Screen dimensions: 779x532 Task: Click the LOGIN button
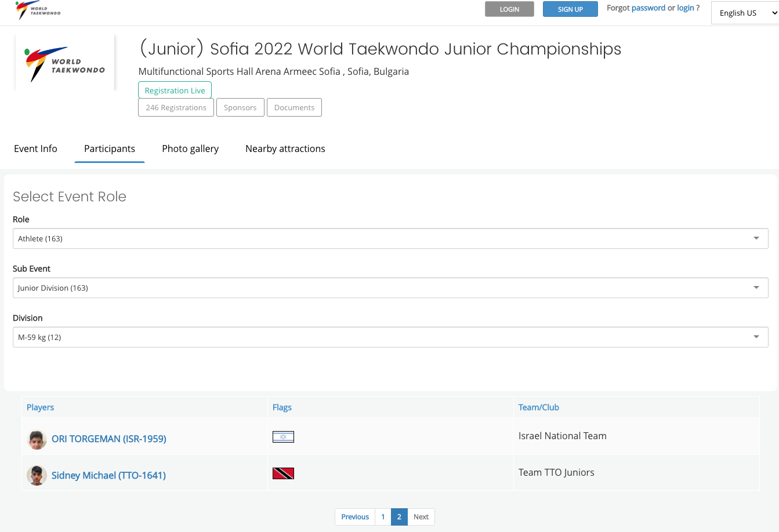click(x=509, y=9)
